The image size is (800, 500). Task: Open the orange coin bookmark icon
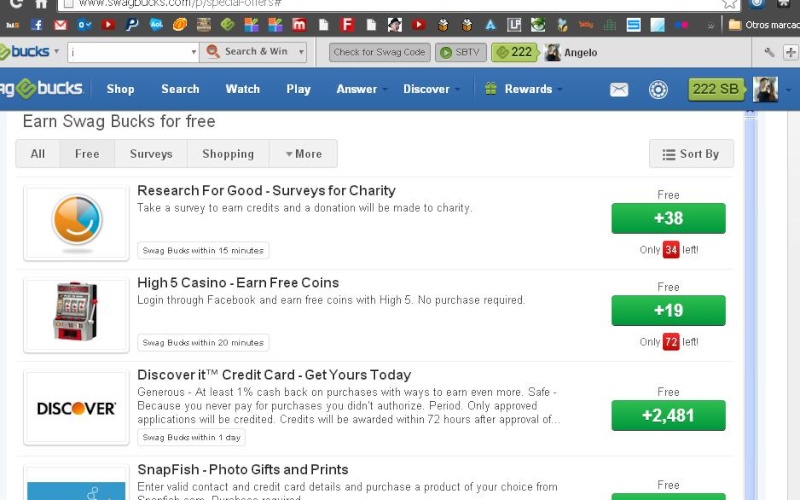click(180, 24)
